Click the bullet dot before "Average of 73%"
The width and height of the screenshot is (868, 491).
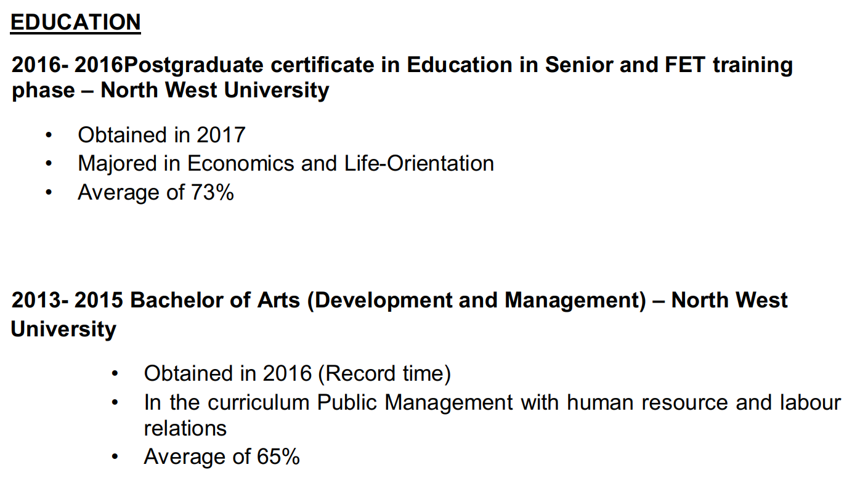pos(49,193)
